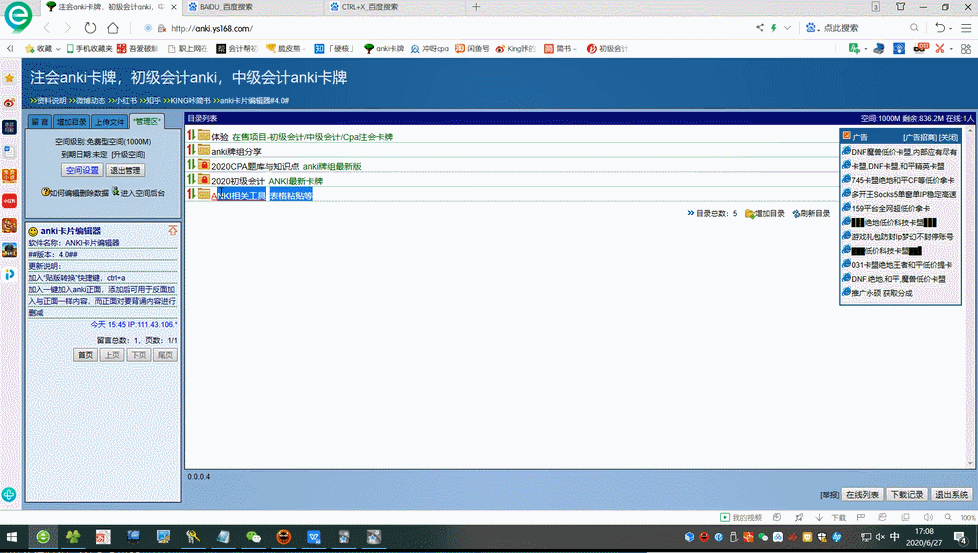Open a new browser tab
Image resolution: width=978 pixels, height=553 pixels.
[476, 7]
